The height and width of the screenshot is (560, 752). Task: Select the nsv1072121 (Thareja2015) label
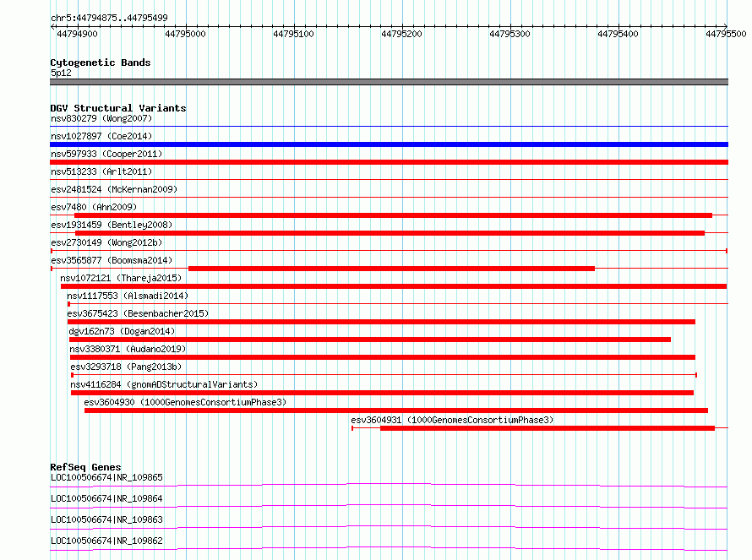[121, 278]
